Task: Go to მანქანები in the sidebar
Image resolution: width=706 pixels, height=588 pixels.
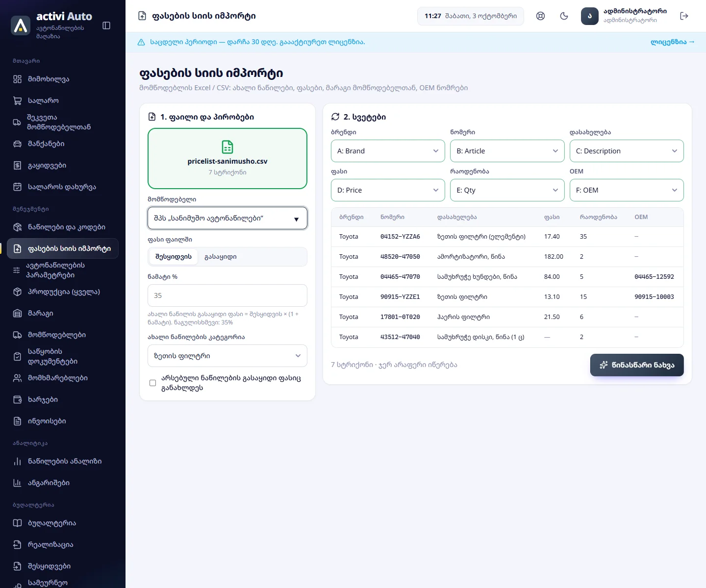Action: (x=63, y=144)
